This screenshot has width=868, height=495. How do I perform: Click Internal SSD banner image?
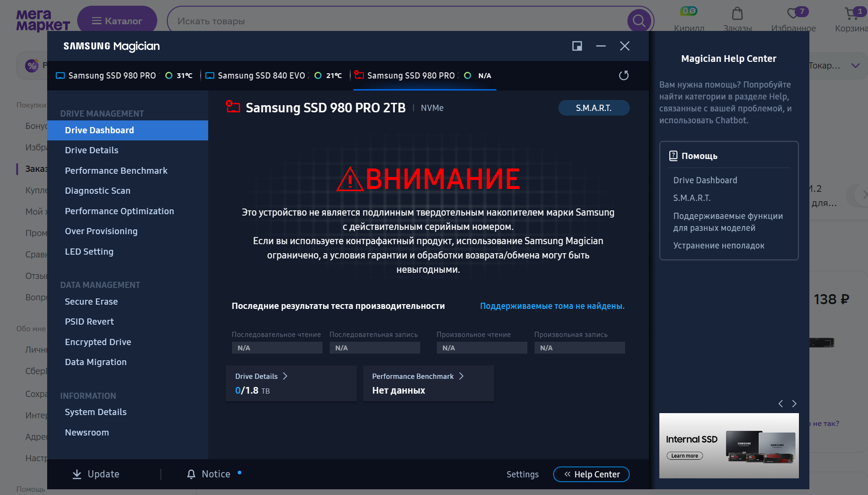click(x=729, y=445)
